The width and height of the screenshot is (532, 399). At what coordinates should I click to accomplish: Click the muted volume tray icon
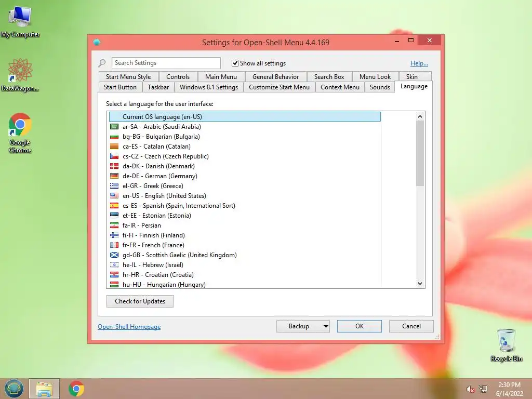[x=470, y=389]
